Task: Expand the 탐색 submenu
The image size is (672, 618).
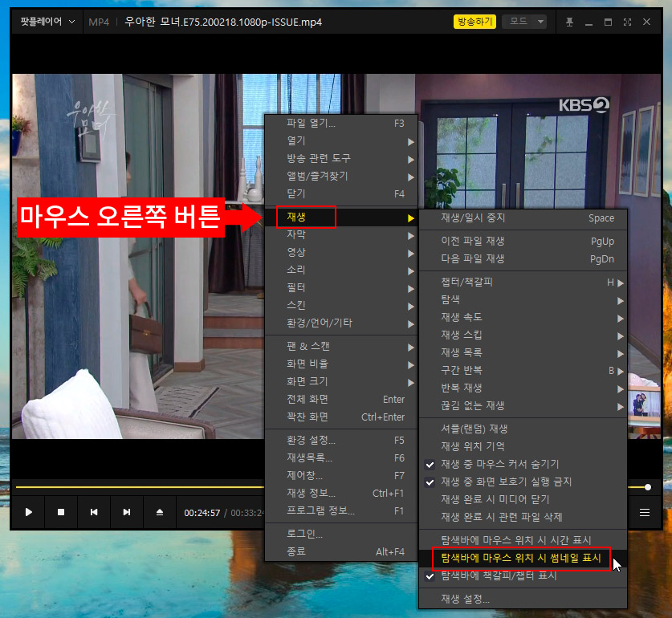Action: click(x=523, y=300)
